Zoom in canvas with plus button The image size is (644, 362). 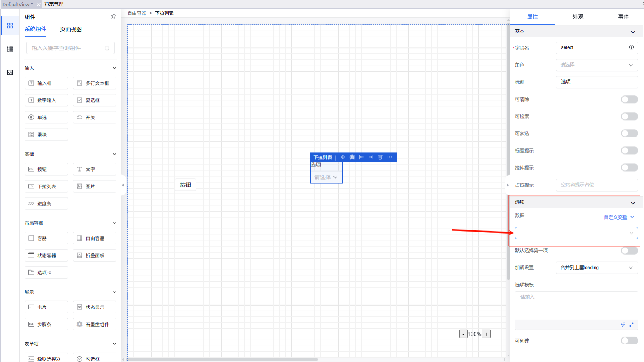pos(486,334)
